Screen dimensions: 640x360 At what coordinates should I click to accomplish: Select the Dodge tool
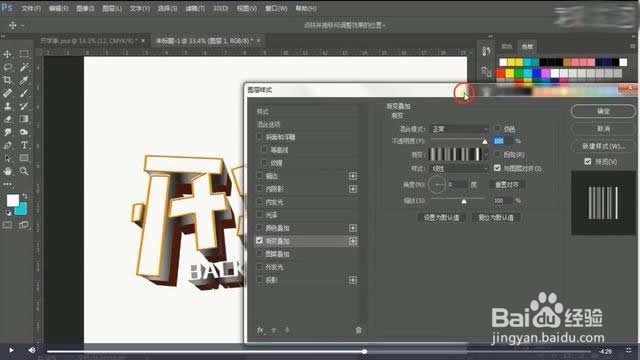coord(24,132)
